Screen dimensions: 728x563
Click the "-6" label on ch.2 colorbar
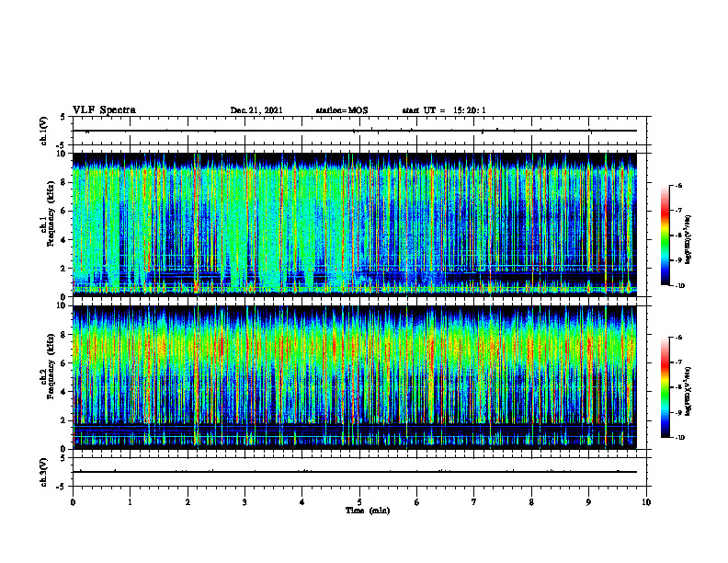[x=678, y=338]
